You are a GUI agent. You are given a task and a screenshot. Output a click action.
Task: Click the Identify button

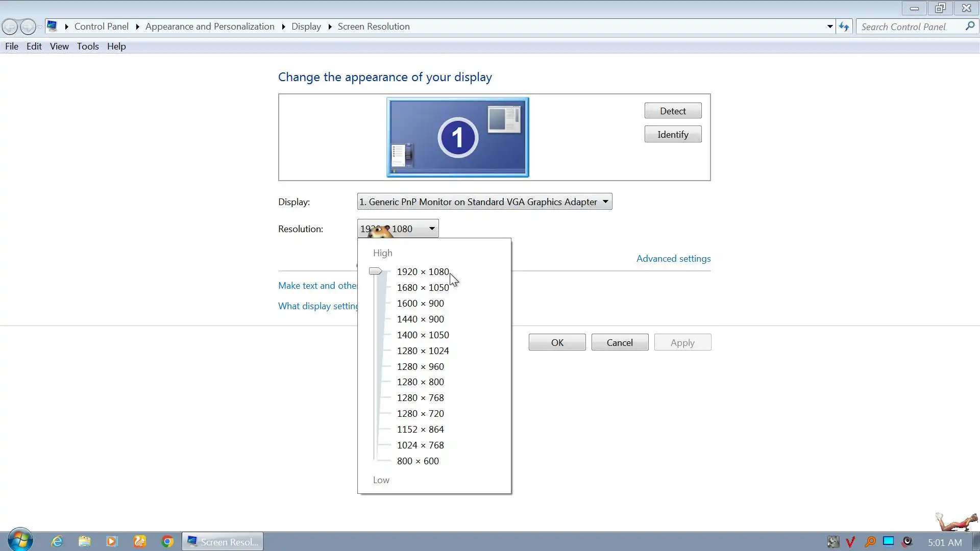(x=673, y=134)
